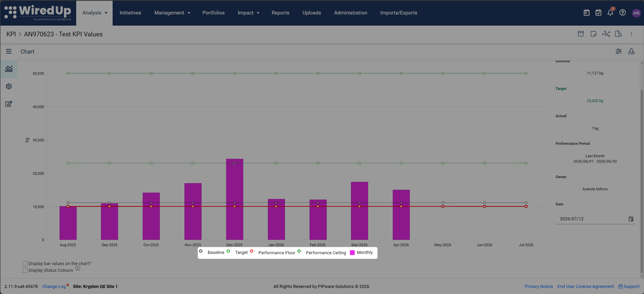Viewport: 644px width, 294px height.
Task: Open the Privacy Notice link
Action: tap(539, 287)
